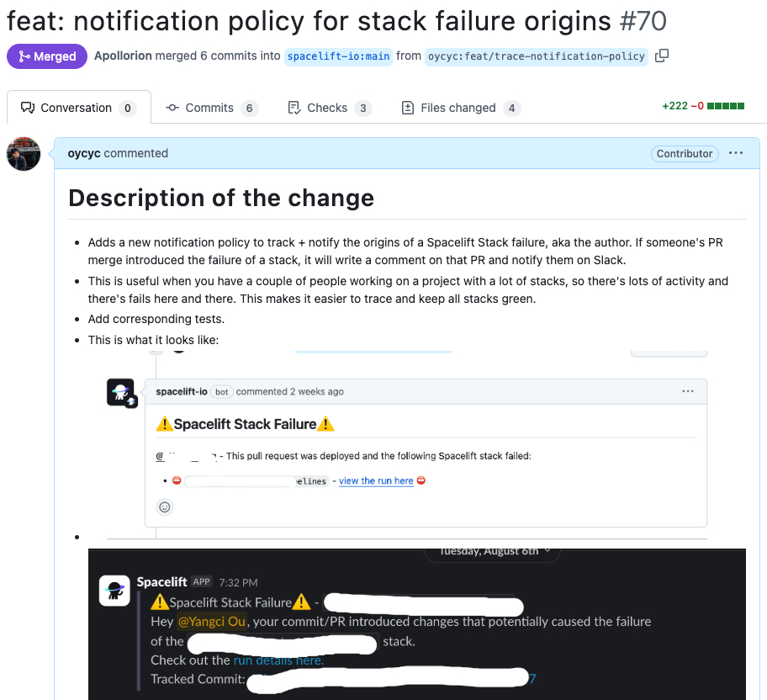The width and height of the screenshot is (767, 700).
Task: Add emoji reaction via smiley icon
Action: 164,506
